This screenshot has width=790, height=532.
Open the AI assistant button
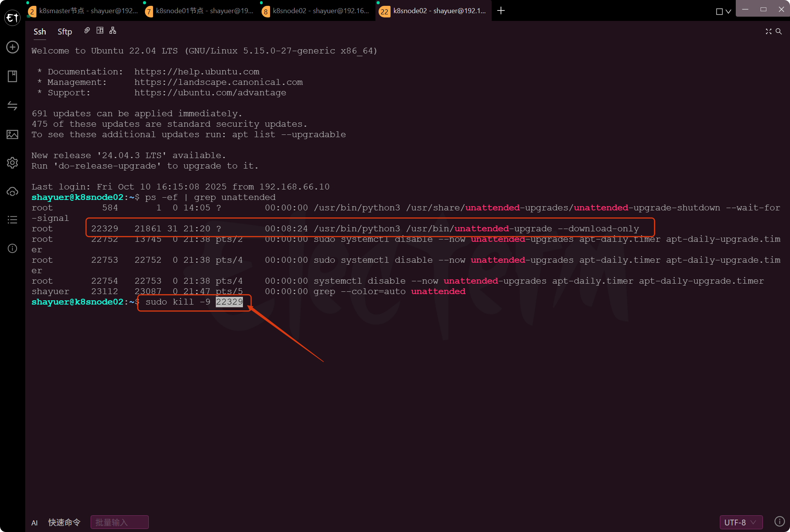34,523
